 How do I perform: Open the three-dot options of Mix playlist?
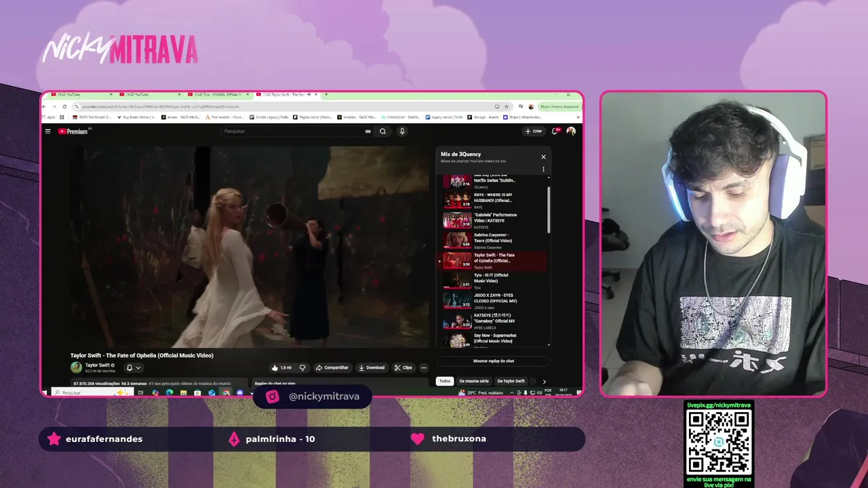pyautogui.click(x=543, y=169)
